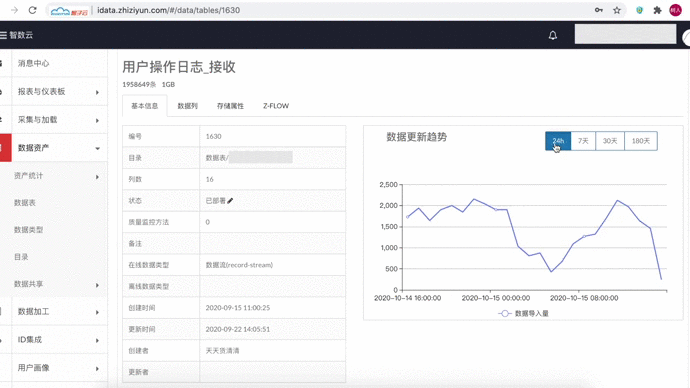690x388 pixels.
Task: Open 目录 submenu item
Action: [21, 257]
